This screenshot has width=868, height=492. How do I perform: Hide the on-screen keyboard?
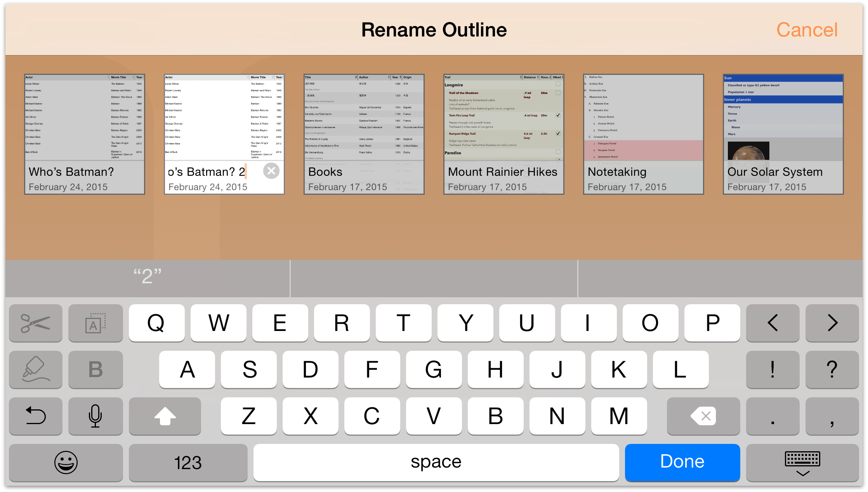tap(802, 463)
